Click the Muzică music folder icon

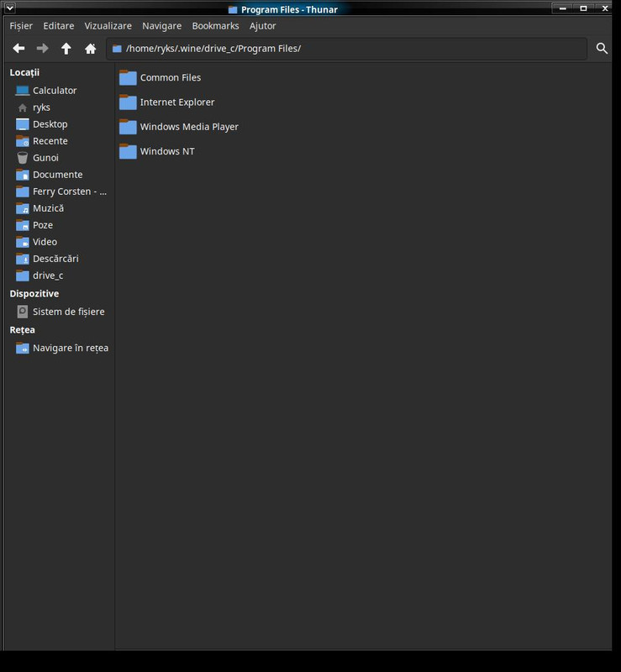(x=23, y=208)
